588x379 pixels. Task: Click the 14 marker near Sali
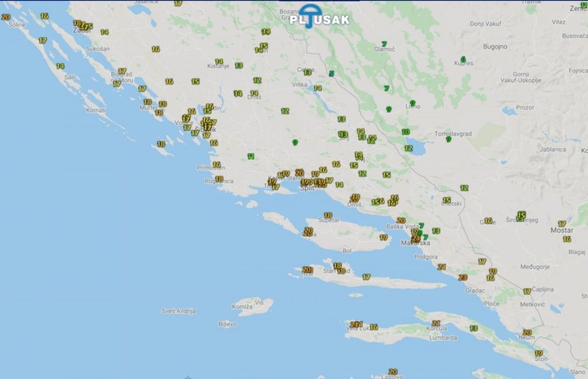(x=60, y=66)
